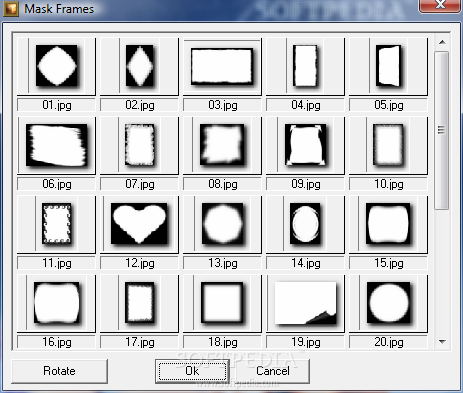Confirm the selection with Ok
The width and height of the screenshot is (463, 393).
[x=192, y=371]
